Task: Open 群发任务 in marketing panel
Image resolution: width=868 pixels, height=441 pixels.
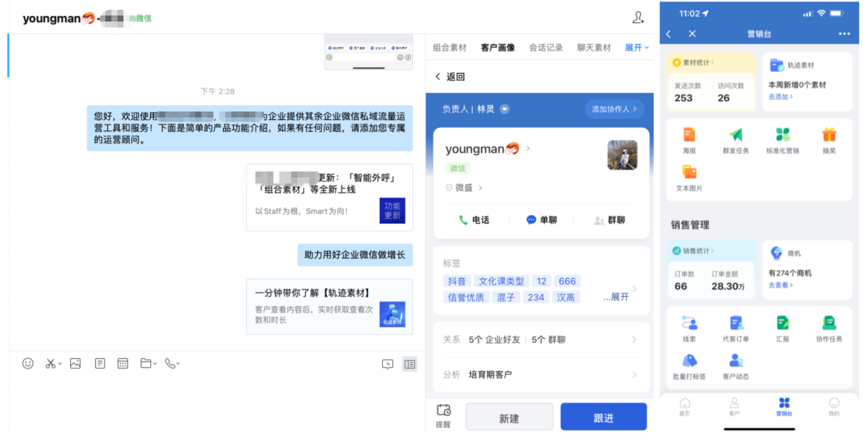Action: [x=736, y=140]
